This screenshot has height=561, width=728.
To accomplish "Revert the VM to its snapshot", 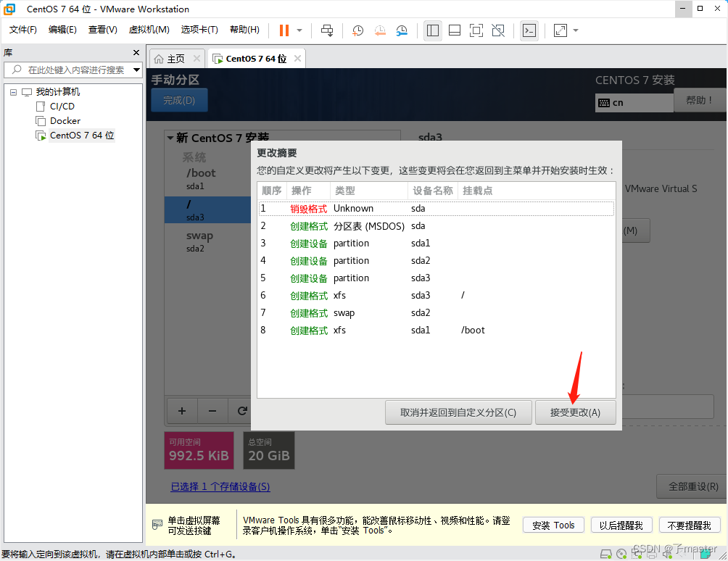I will pyautogui.click(x=379, y=30).
